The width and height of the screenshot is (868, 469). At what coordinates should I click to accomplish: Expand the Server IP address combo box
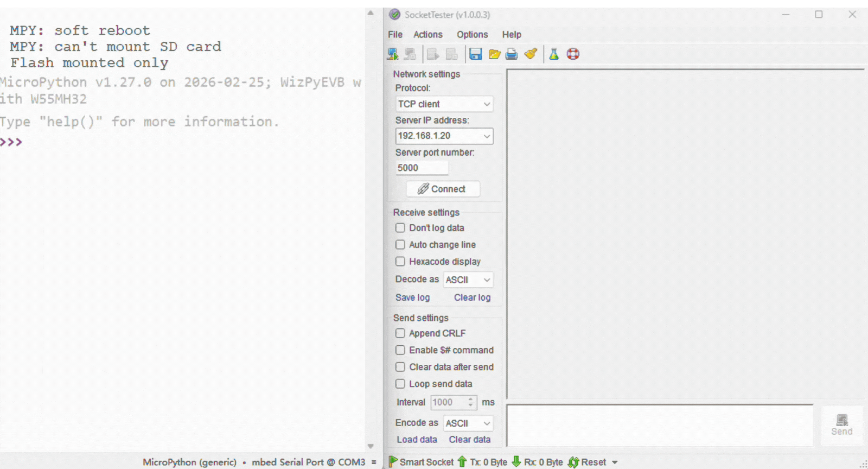pos(487,136)
